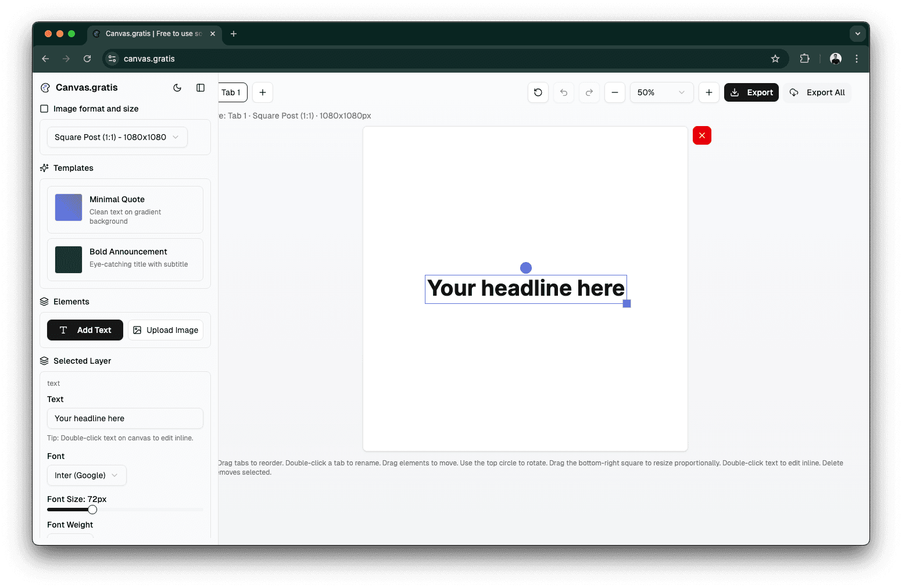The width and height of the screenshot is (902, 588).
Task: Click the Export All button
Action: tap(817, 92)
